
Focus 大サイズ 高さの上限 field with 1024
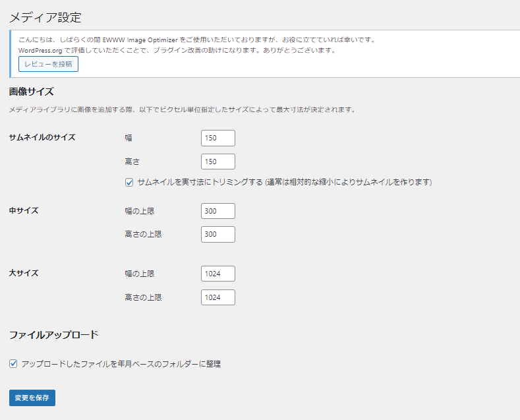[218, 297]
